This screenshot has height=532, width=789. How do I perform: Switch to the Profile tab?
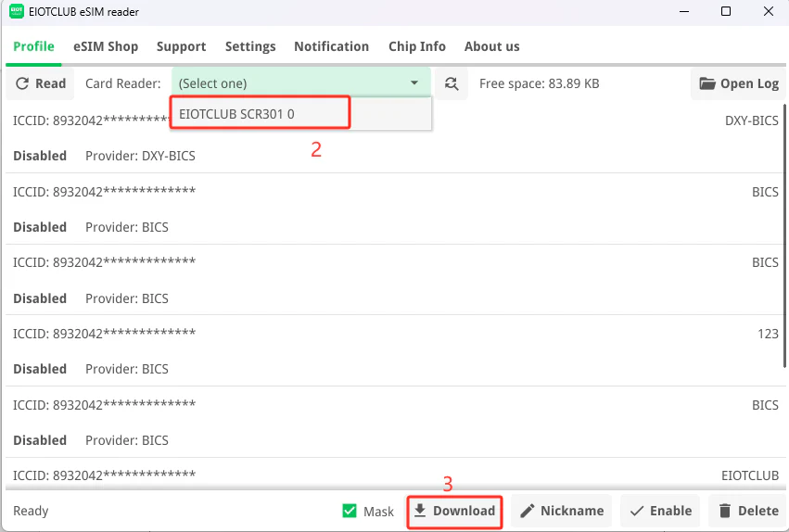[33, 46]
